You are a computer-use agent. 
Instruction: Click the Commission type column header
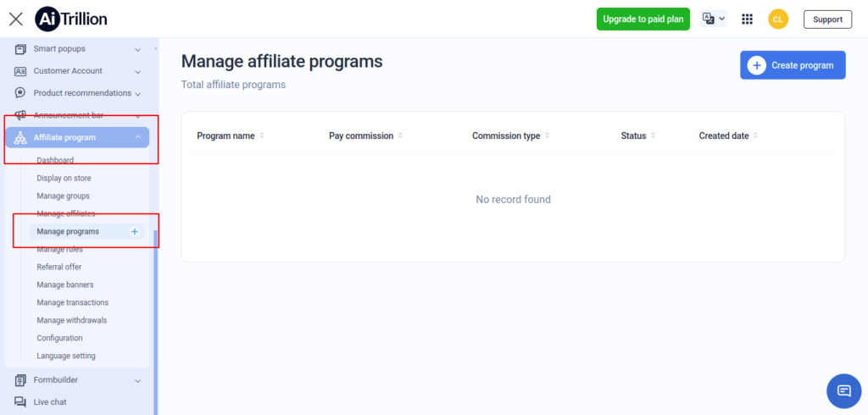click(506, 136)
